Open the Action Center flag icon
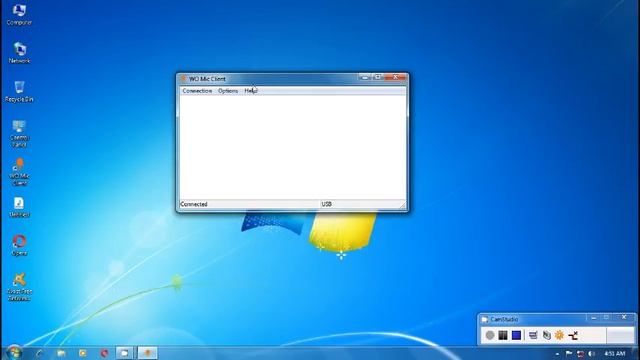Screen dimensions: 640x360 [569, 353]
